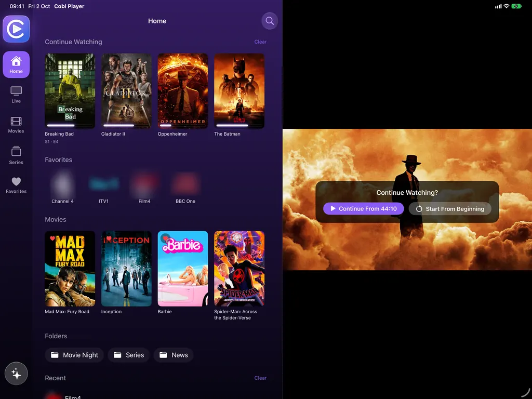Check the Wi-Fi status icon
The height and width of the screenshot is (399, 532).
click(507, 6)
